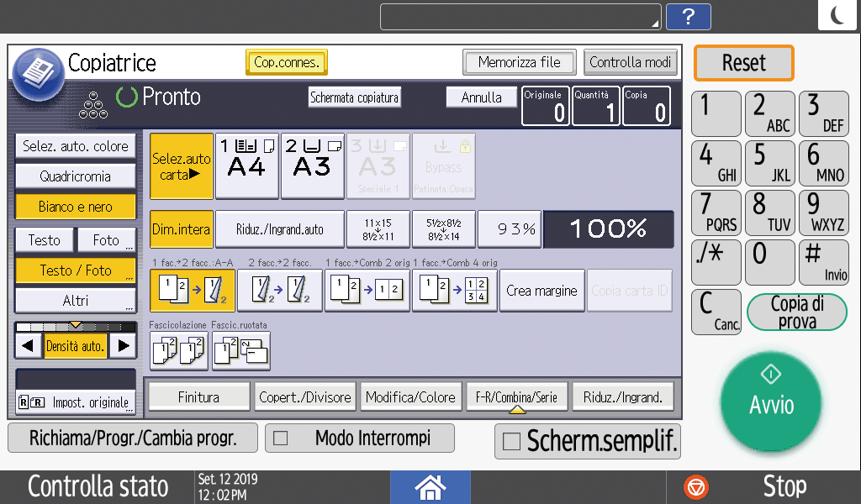This screenshot has height=504, width=861.
Task: Set original type to Testo / Foto
Action: (x=75, y=270)
